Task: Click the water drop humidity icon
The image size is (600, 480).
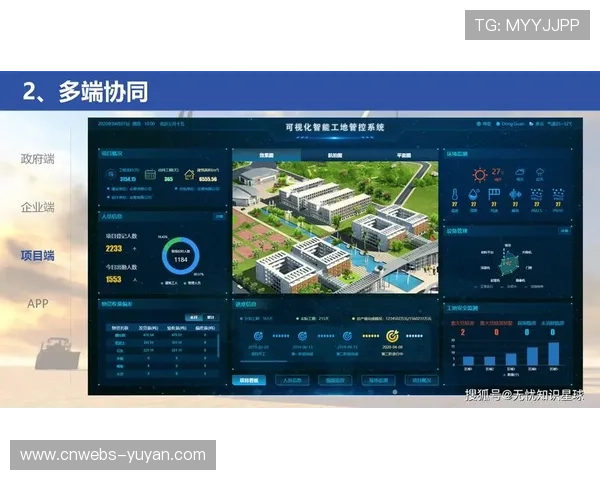Action: (x=474, y=194)
